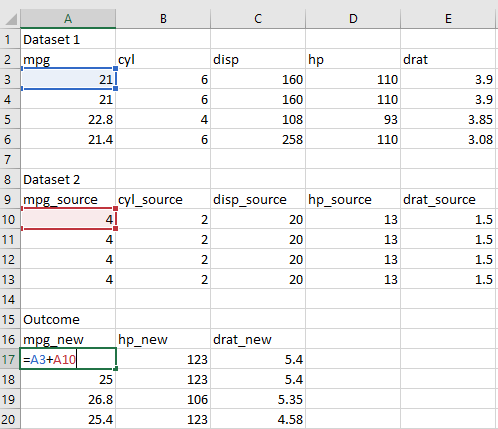
Task: Click the 'cyl_source' header cell
Action: pyautogui.click(x=163, y=199)
